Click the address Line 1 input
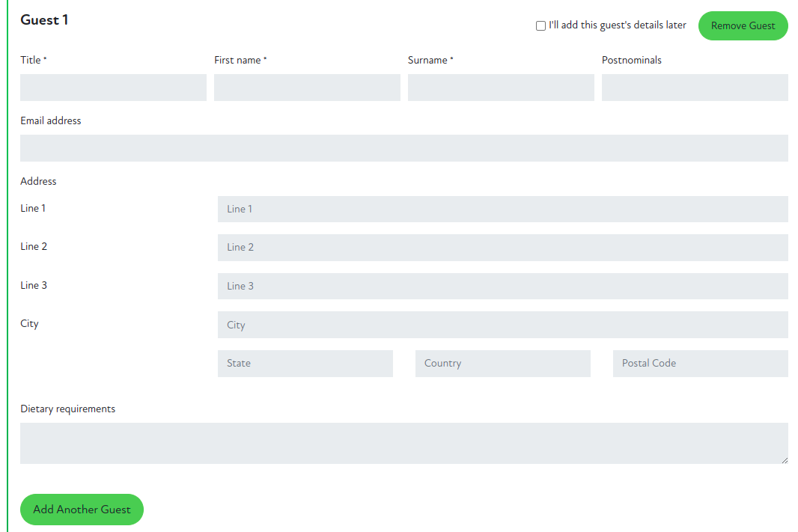Viewport: 798px width, 532px height. [502, 210]
